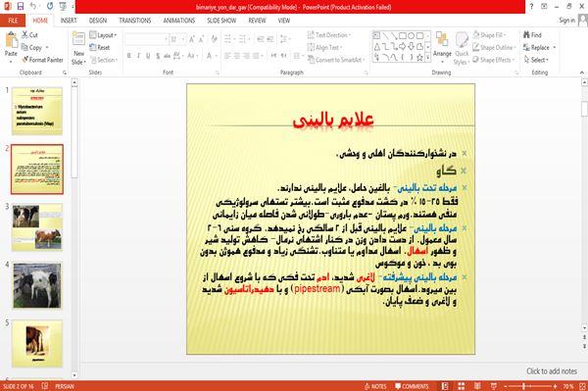Open the font name combo box

(x=146, y=39)
